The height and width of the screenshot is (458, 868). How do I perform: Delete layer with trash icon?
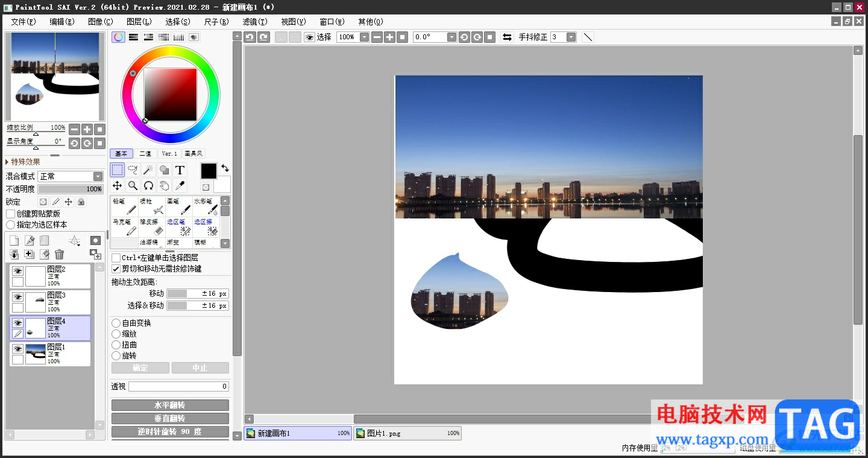tap(59, 255)
